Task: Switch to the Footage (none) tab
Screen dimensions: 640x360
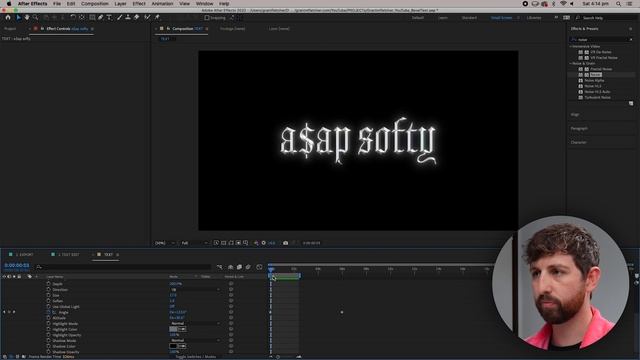Action: [233, 29]
